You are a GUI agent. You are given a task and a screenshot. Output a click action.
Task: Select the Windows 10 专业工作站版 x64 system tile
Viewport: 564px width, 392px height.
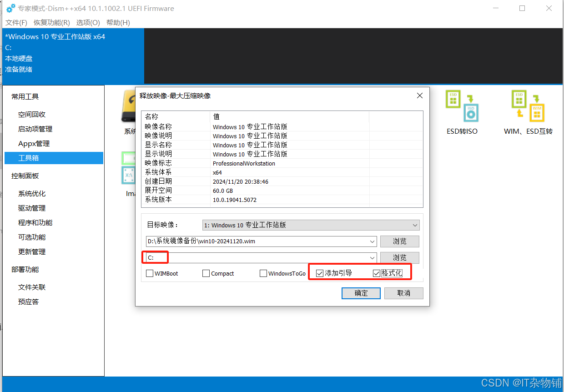point(72,56)
